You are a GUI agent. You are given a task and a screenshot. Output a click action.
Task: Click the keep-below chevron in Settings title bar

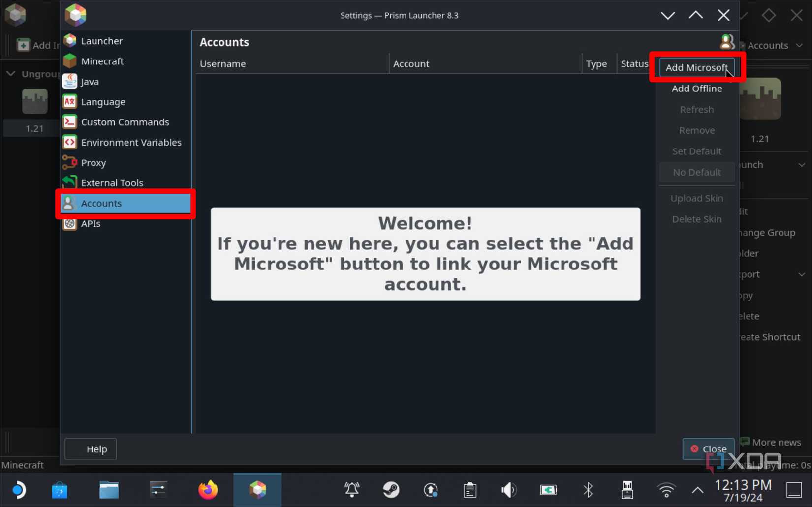pyautogui.click(x=668, y=15)
